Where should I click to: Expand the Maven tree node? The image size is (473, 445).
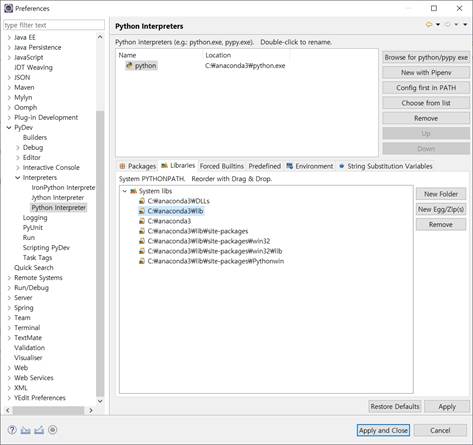9,87
